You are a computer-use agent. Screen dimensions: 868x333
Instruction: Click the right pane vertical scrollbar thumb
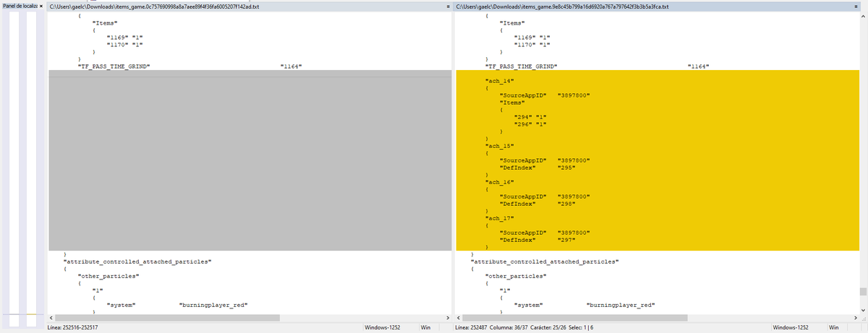(864, 292)
